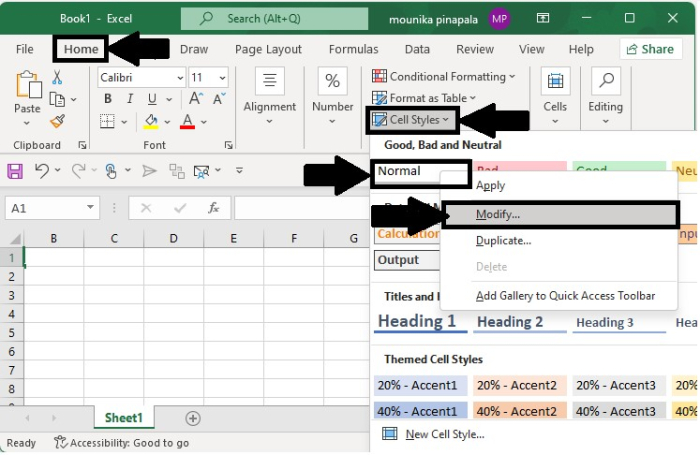Apply the red Font Color
This screenshot has width=700, height=455.
pos(188,121)
